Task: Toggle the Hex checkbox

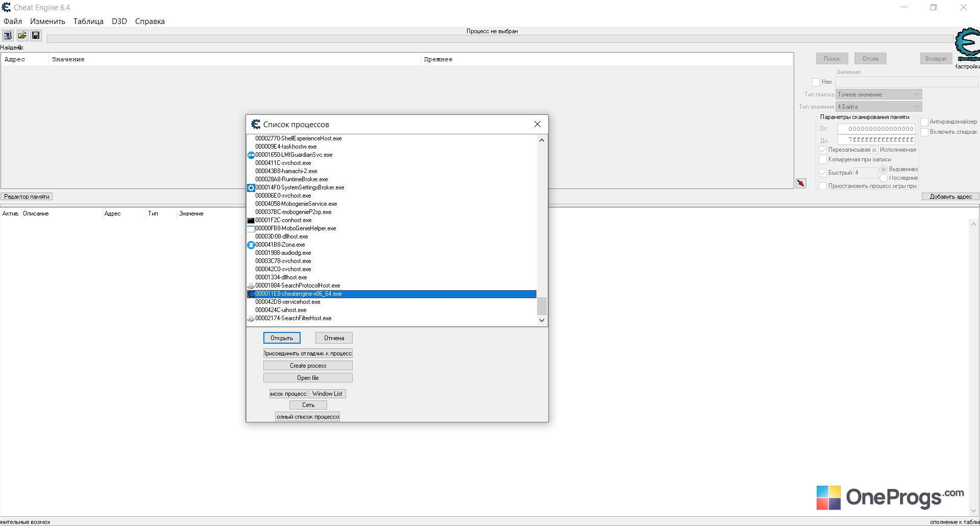Action: pyautogui.click(x=816, y=82)
